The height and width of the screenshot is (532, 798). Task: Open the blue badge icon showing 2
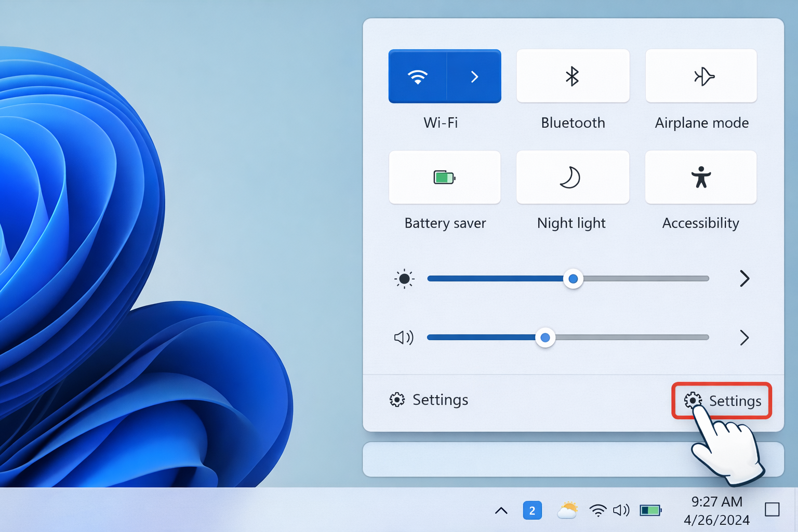pos(532,511)
